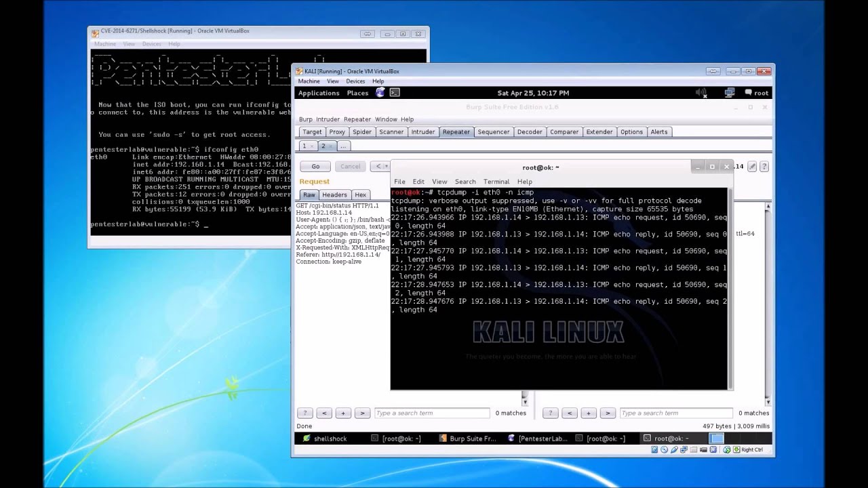This screenshot has height=488, width=868.
Task: Open Machine menu of KALI VirtualBox window
Action: pyautogui.click(x=309, y=81)
